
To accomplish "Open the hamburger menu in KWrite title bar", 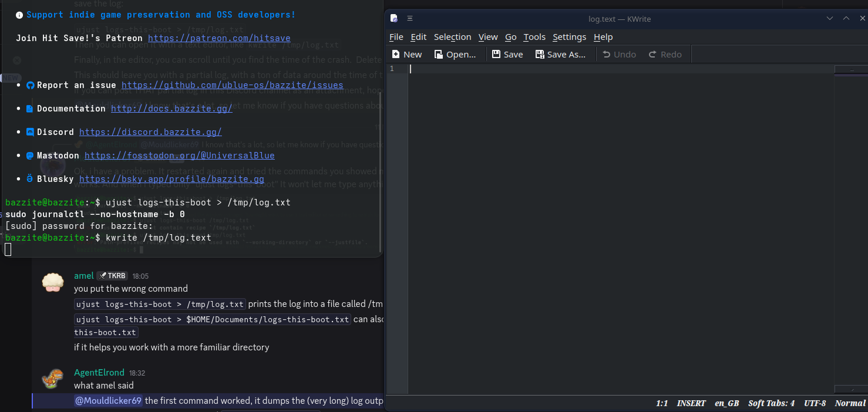I will coord(409,18).
